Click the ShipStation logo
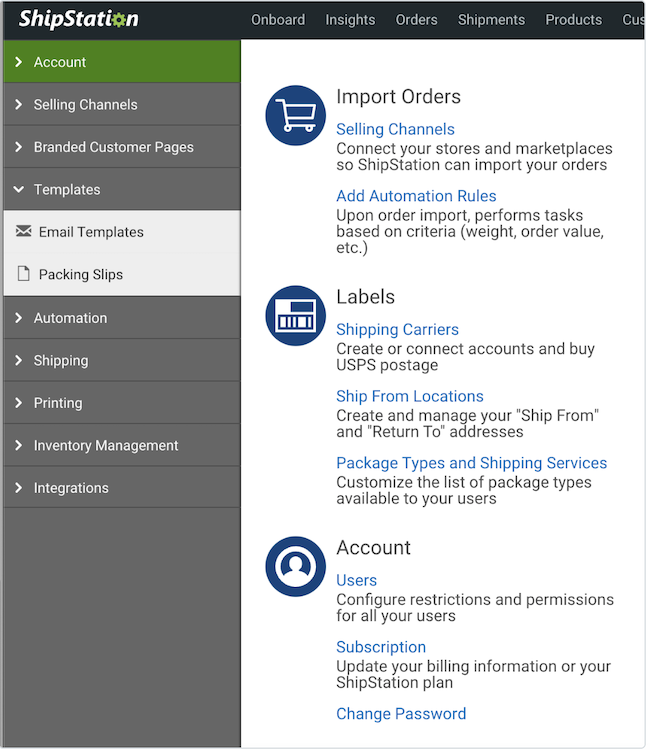The height and width of the screenshot is (750, 650). 79,19
